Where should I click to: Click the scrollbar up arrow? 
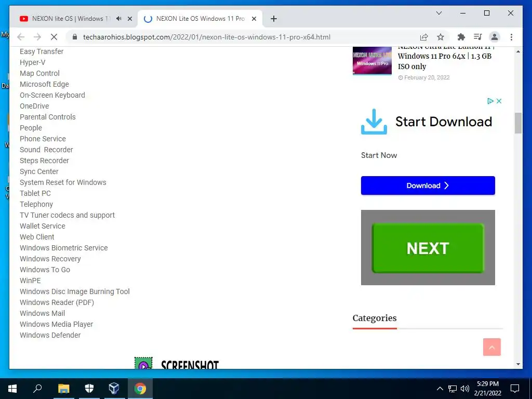click(x=518, y=51)
